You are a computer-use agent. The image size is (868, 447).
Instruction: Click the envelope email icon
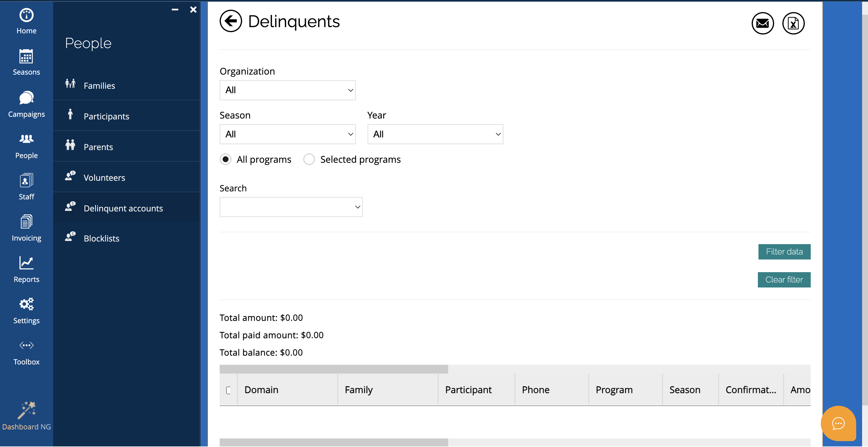(x=762, y=23)
